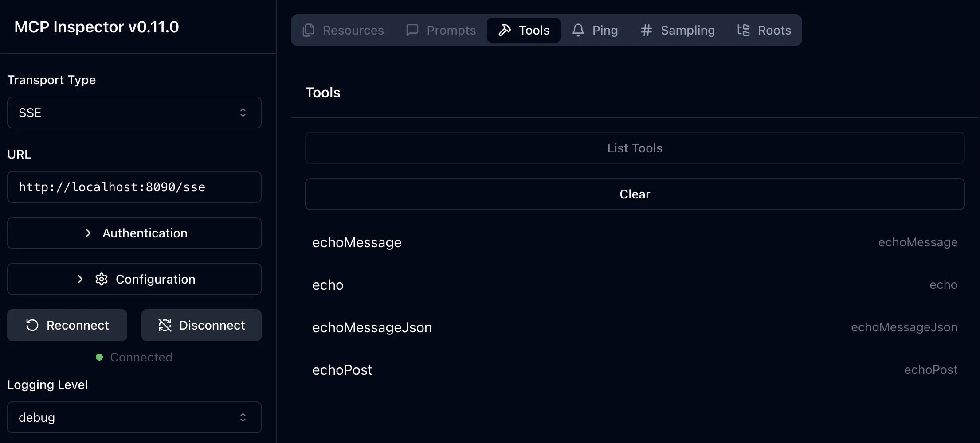Click the Reconnect circular arrow icon

point(32,325)
